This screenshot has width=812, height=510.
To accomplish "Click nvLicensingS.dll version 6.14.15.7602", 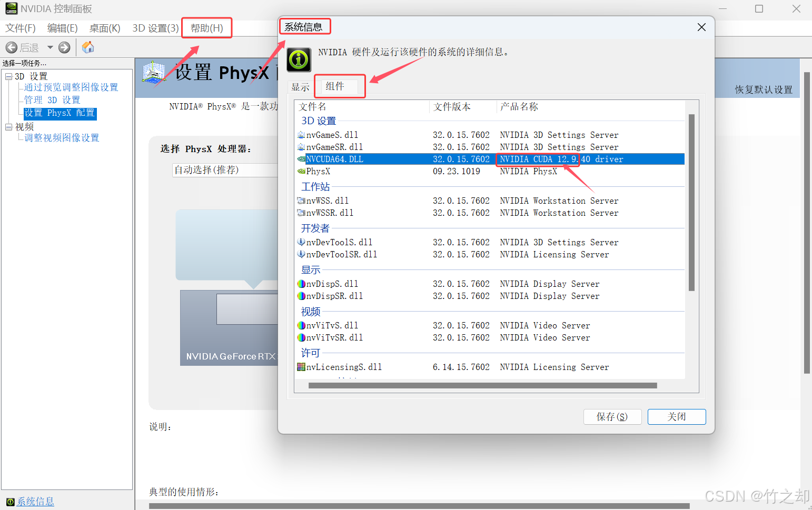I will point(461,367).
